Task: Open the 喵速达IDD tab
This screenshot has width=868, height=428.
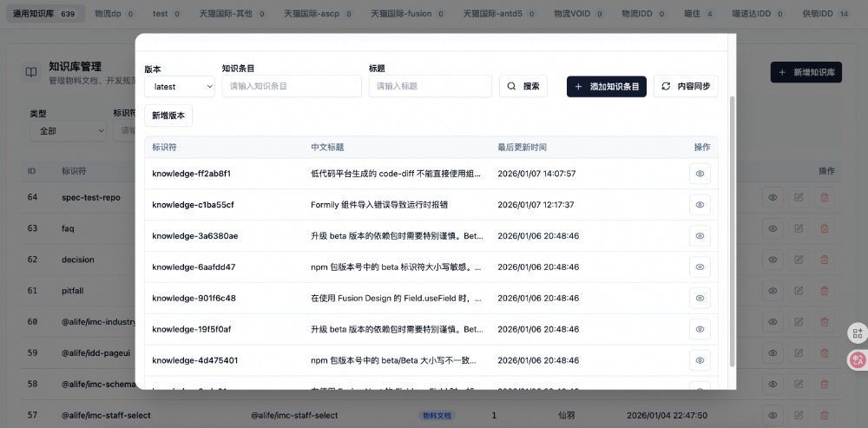Action: [x=759, y=13]
